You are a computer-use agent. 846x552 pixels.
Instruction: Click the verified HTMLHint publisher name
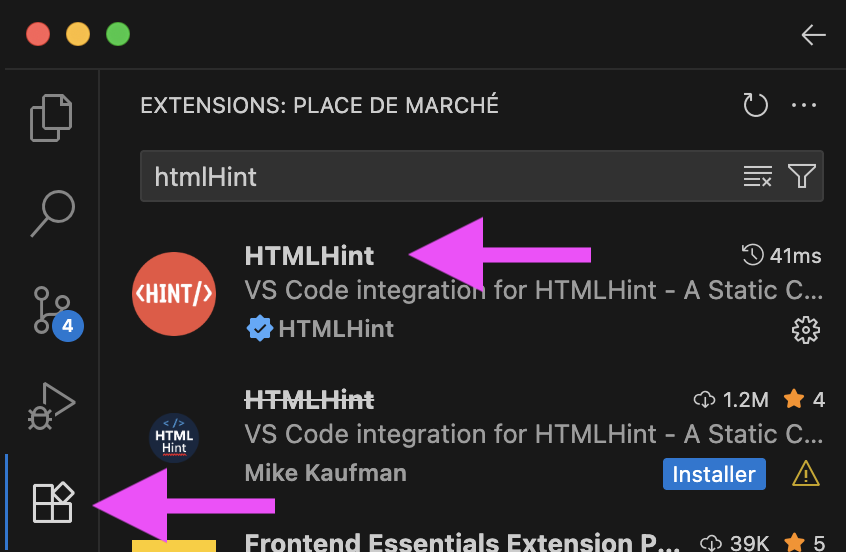pyautogui.click(x=336, y=329)
